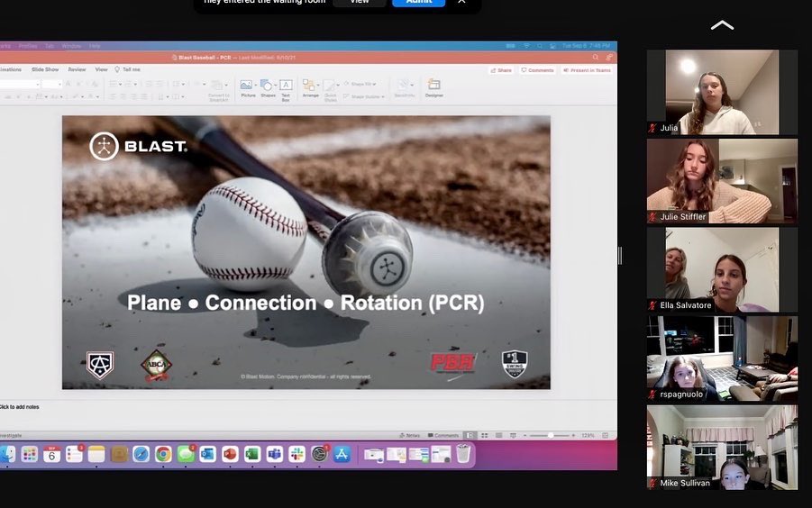
Task: Open Reminders in the Dock
Action: pos(74,454)
